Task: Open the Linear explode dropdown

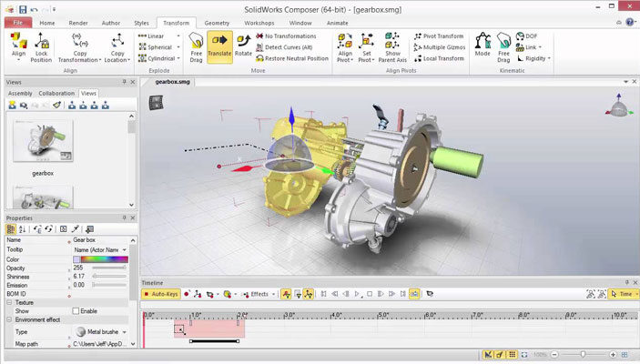Action: [x=178, y=35]
